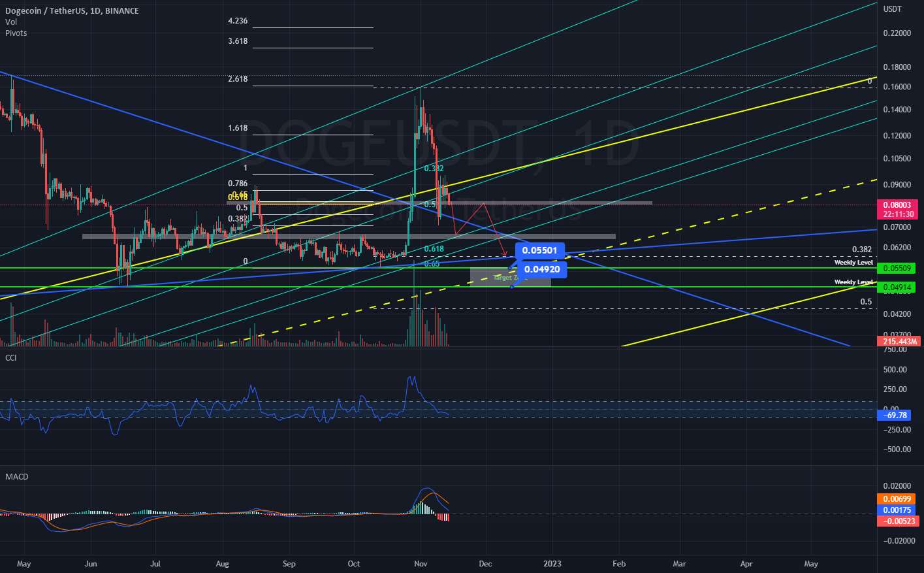Select the blue 0.04920 price callout

pyautogui.click(x=542, y=269)
